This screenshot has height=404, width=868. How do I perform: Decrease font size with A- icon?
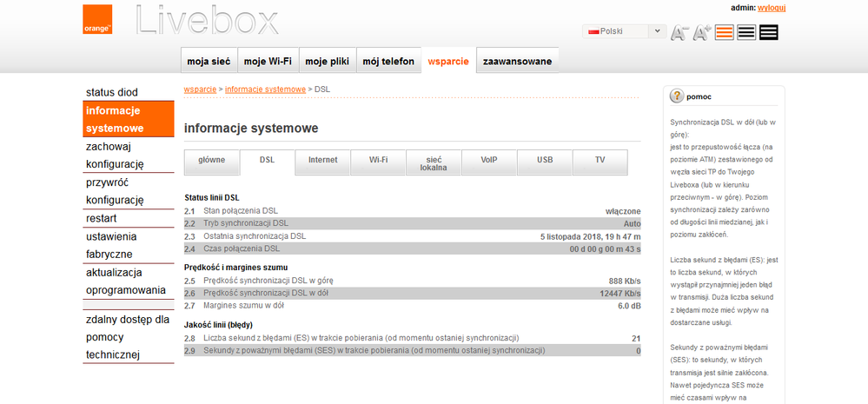679,32
